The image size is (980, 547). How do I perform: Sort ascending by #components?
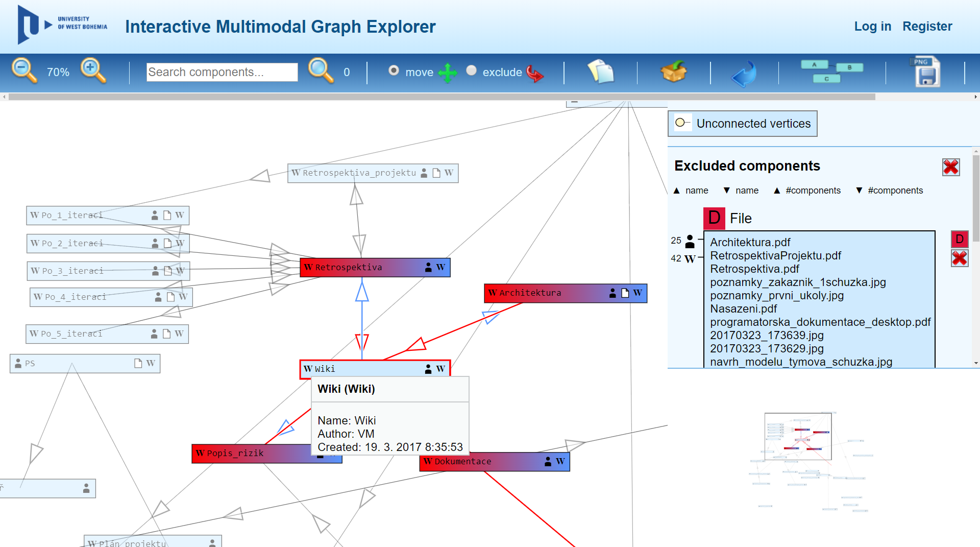[x=807, y=191]
